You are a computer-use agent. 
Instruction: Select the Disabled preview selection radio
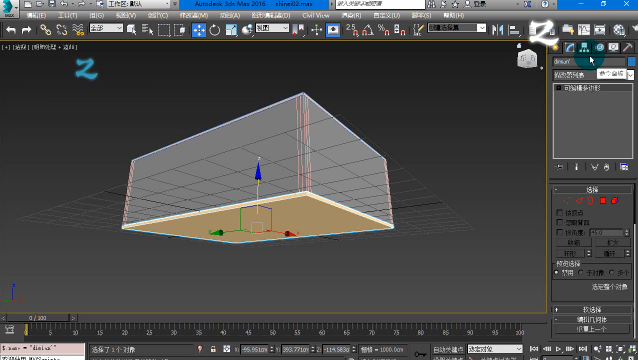coord(557,273)
